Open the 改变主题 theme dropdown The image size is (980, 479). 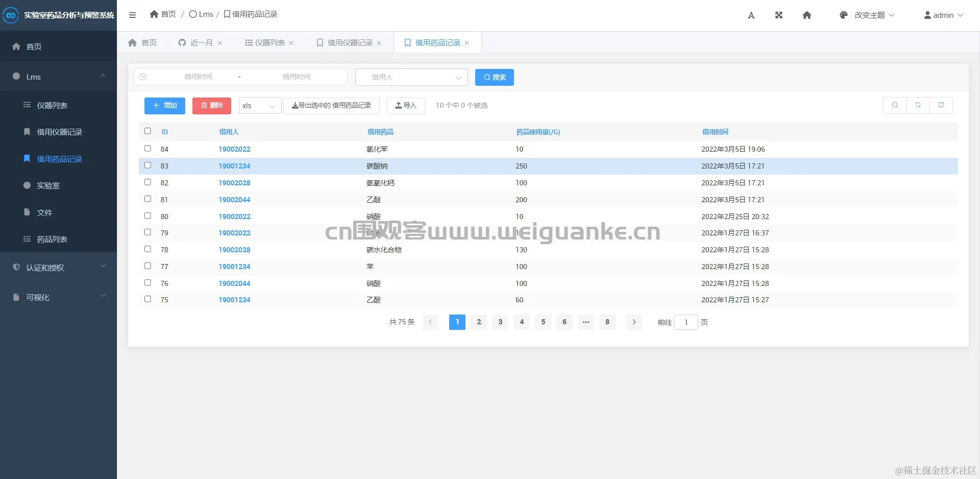(867, 15)
